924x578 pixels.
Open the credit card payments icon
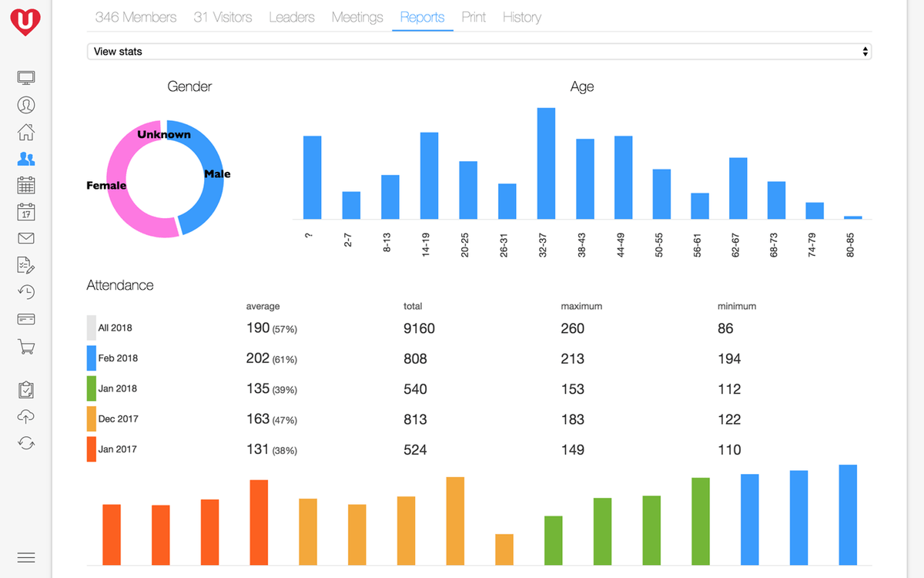26,319
